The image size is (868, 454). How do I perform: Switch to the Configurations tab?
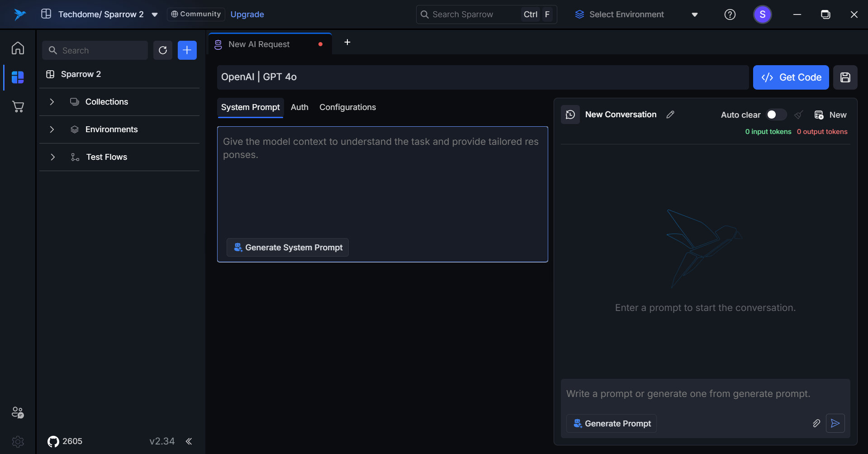point(347,107)
